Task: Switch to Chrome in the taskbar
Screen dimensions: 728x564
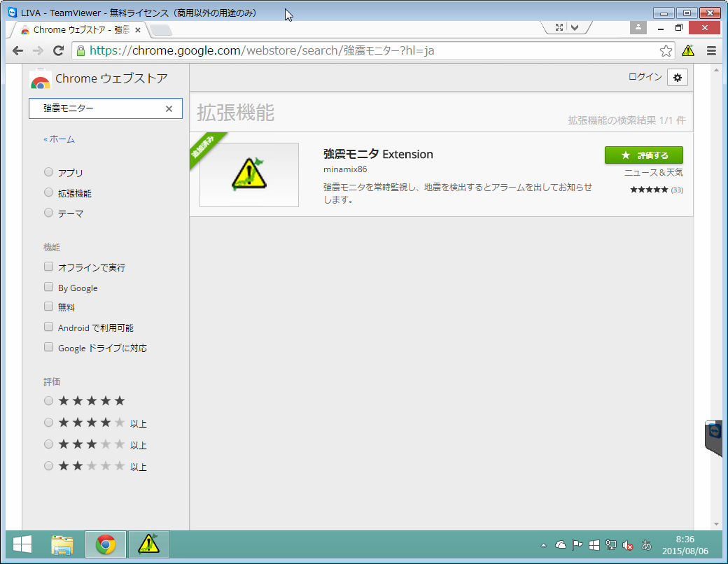Action: click(x=106, y=544)
